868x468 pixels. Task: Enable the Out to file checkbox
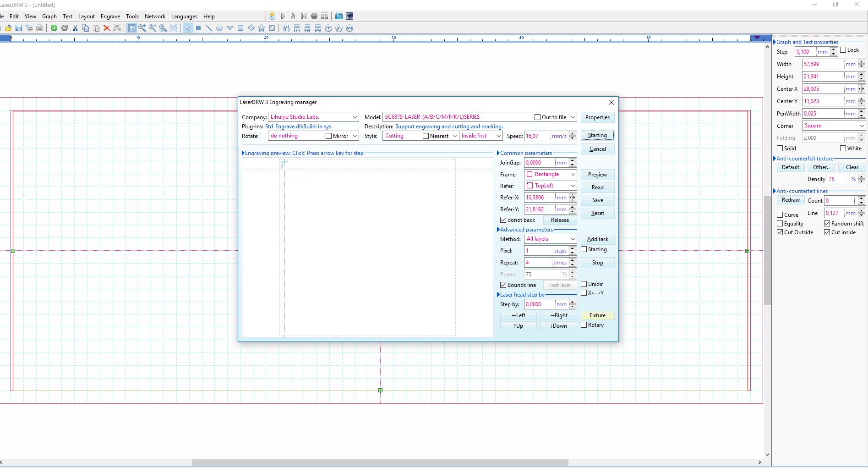[538, 117]
